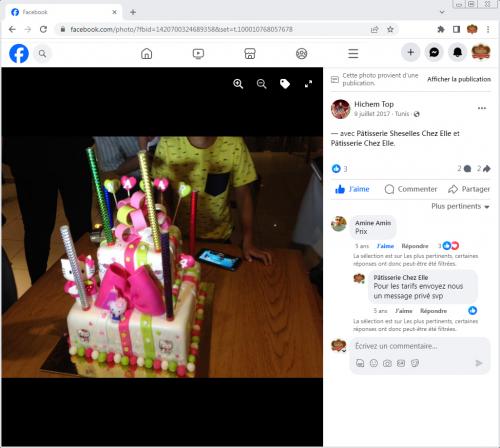Open the Chrome profile avatar

click(x=472, y=29)
